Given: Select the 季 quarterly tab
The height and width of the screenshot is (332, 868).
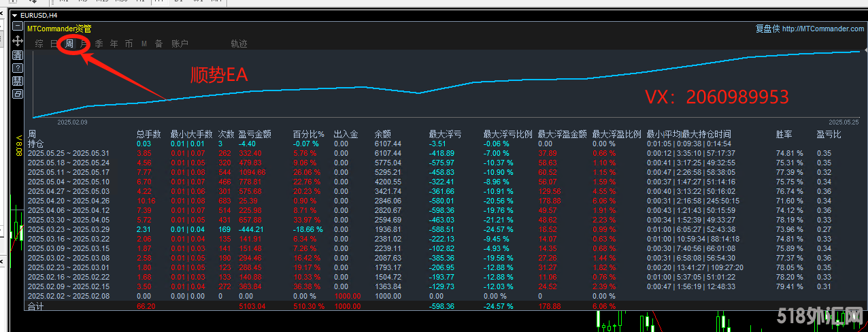Looking at the screenshot, I should point(99,44).
